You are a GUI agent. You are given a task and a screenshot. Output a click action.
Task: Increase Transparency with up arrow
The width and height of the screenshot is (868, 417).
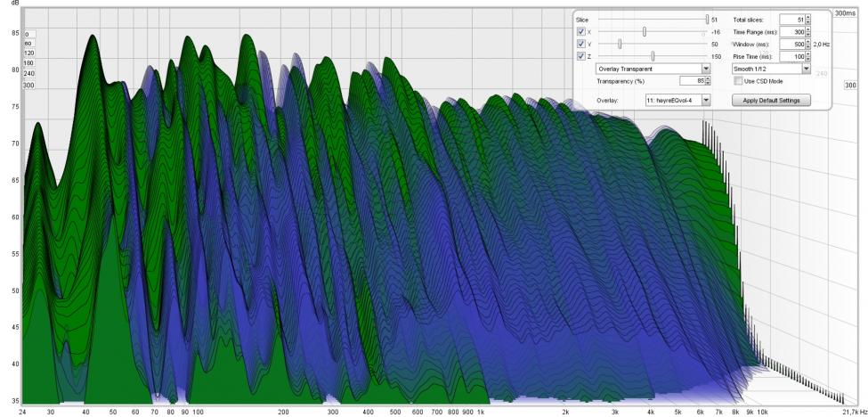pos(708,78)
